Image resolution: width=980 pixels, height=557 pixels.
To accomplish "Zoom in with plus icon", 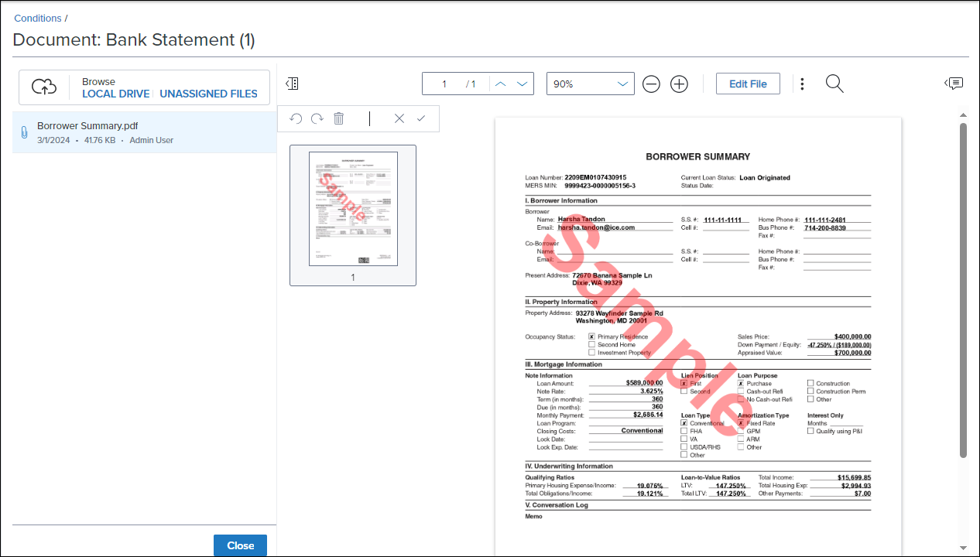I will tap(679, 84).
